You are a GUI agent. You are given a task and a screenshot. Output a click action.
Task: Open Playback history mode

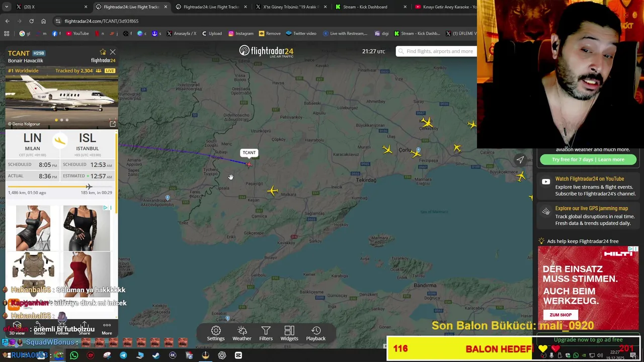tap(316, 333)
